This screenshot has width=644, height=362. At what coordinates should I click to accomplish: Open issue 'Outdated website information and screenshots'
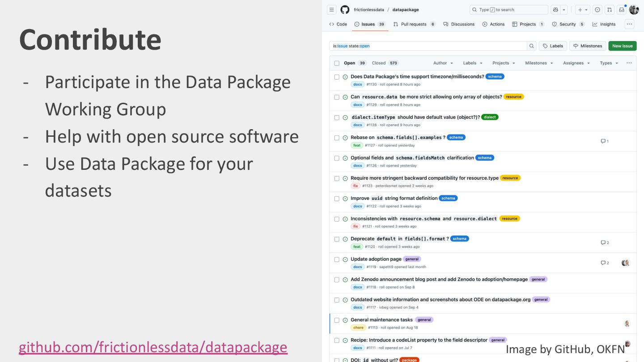[441, 299]
